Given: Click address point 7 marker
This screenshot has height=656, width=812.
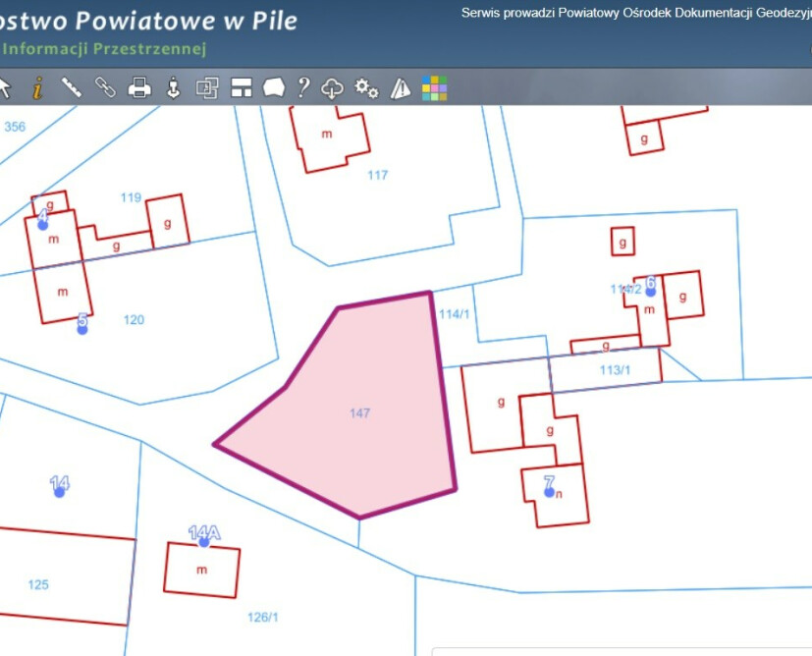Looking at the screenshot, I should point(549,491).
